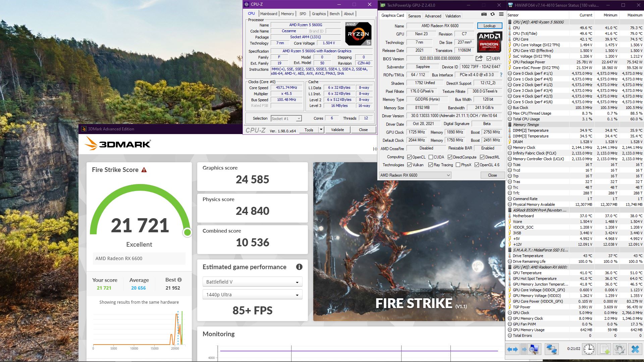Switch to the Bench tab in CPU-Z

point(334,14)
